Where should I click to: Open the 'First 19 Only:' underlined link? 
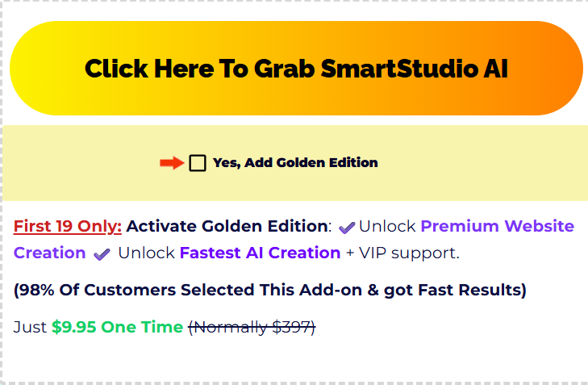[68, 226]
